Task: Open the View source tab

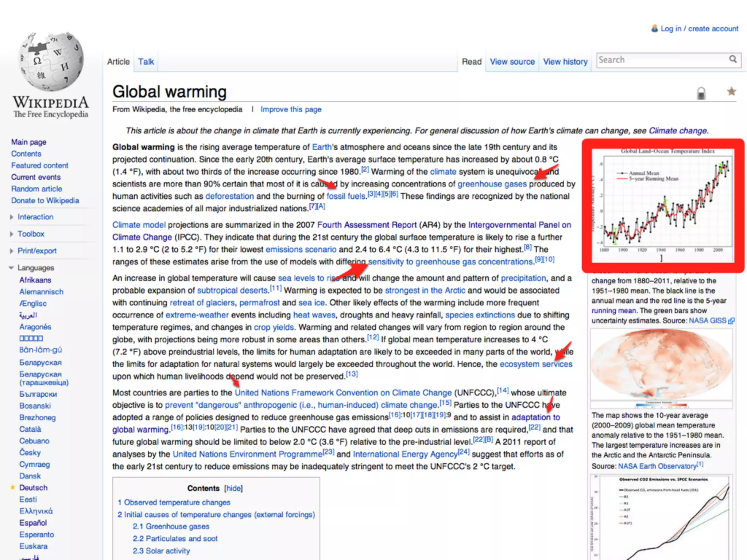Action: pyautogui.click(x=512, y=62)
